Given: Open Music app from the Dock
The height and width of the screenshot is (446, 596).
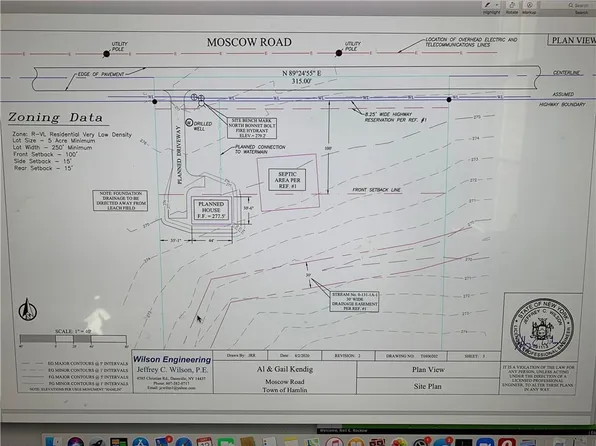Looking at the screenshot, I should [x=334, y=442].
